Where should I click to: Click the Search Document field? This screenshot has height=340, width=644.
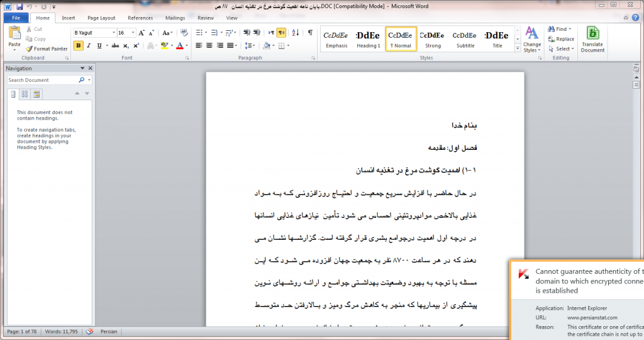tap(42, 80)
